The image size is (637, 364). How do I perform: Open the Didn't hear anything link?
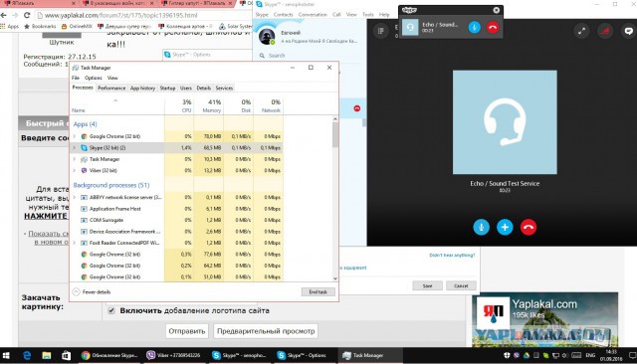452,256
